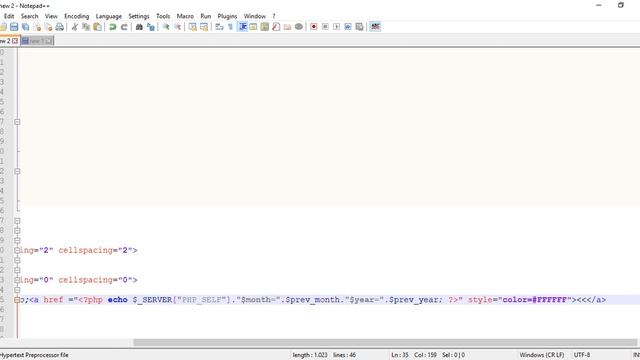Viewport: 640px width, 360px height.
Task: Click the Save All toolbar icon
Action: coord(25,27)
